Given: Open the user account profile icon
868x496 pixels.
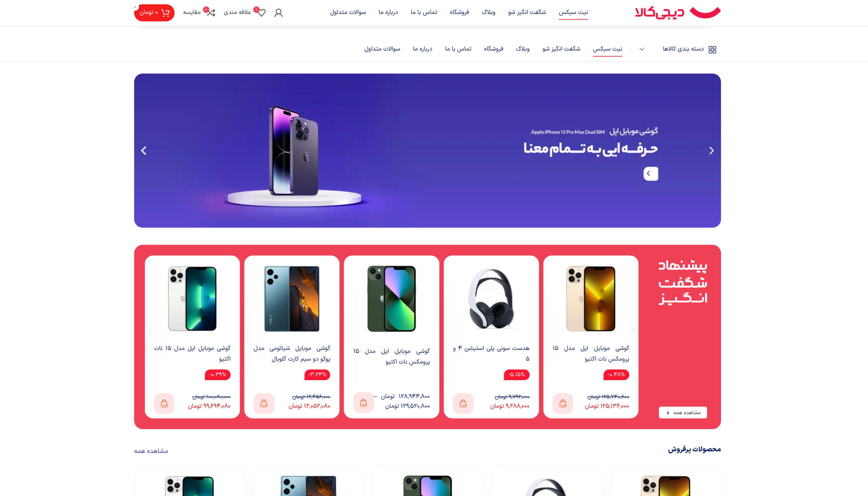Looking at the screenshot, I should (x=278, y=13).
